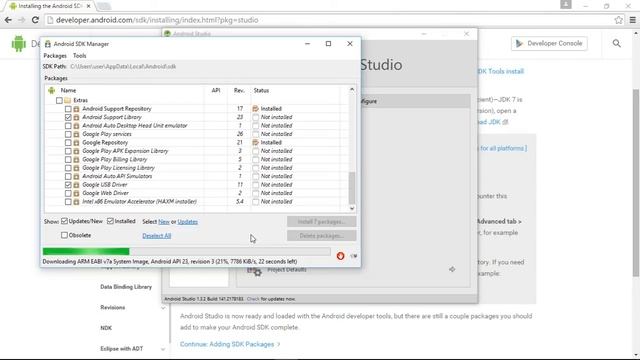Click the Select Updates link

click(x=187, y=222)
